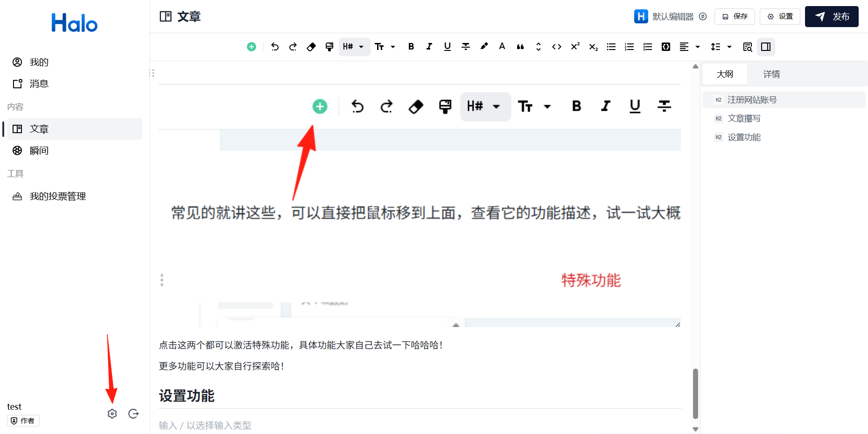Image resolution: width=868 pixels, height=434 pixels.
Task: Toggle superscript formatting
Action: pos(575,46)
